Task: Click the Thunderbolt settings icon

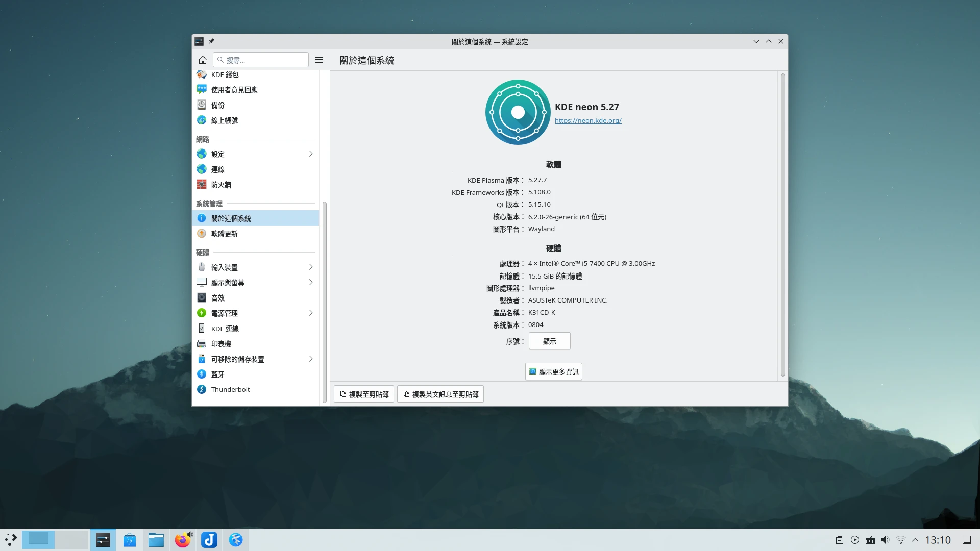Action: (x=202, y=389)
